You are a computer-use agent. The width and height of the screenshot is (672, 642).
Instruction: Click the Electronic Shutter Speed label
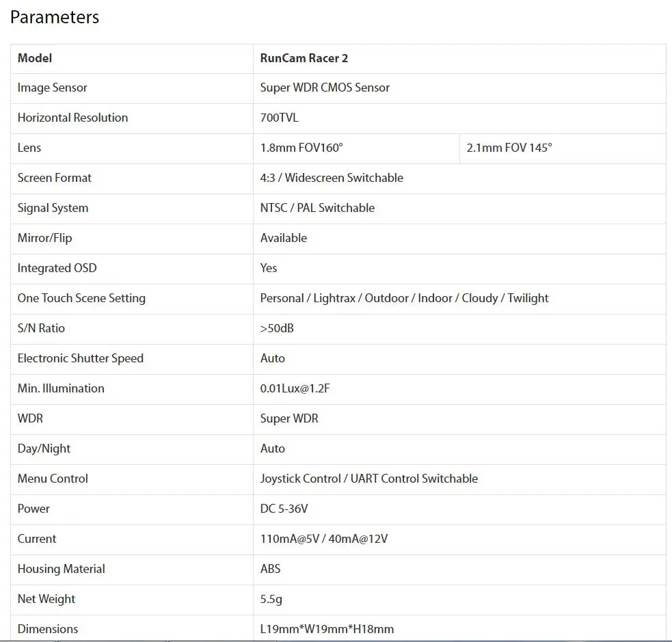(81, 358)
